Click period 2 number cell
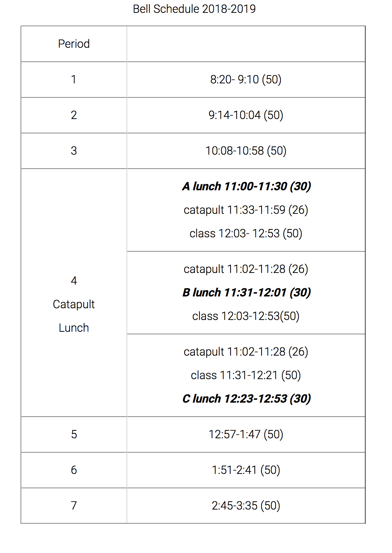The height and width of the screenshot is (553, 392). tap(74, 115)
